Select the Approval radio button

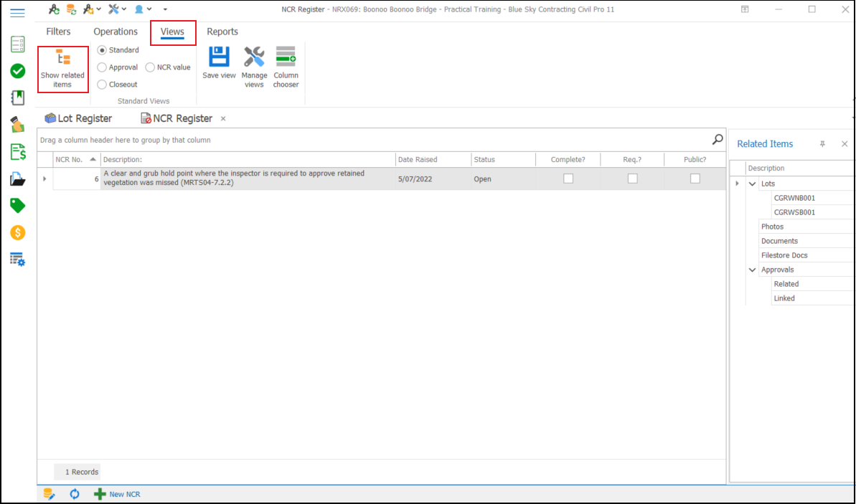click(102, 67)
